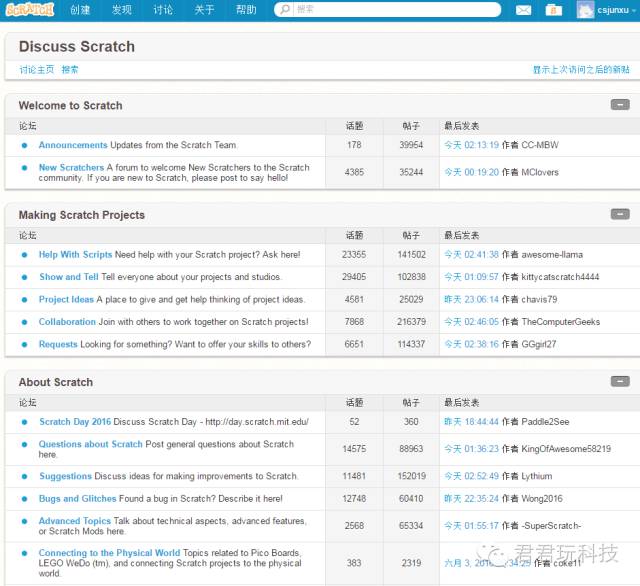Open New Scratchers last post 今天 00:19:20
The height and width of the screenshot is (586, 640).
[x=471, y=172]
